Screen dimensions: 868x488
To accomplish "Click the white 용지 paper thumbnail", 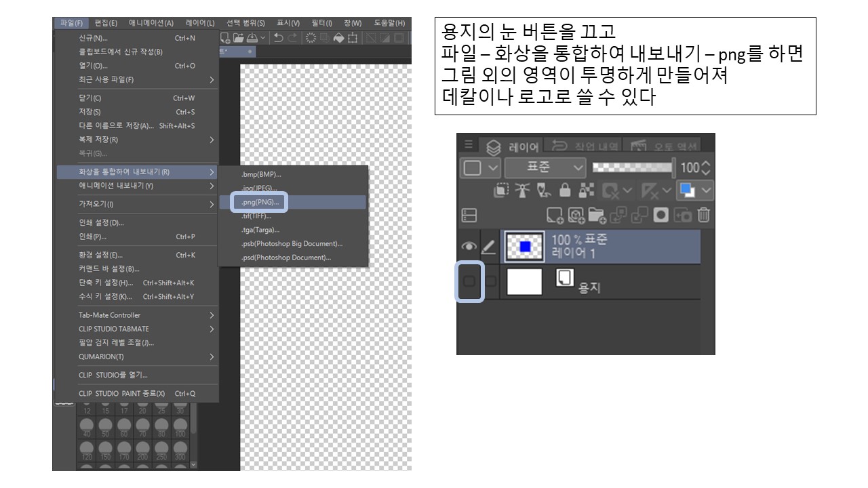I will click(x=525, y=281).
